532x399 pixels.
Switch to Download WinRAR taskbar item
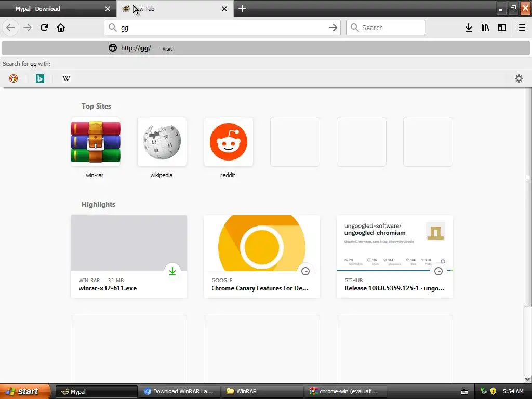180,392
